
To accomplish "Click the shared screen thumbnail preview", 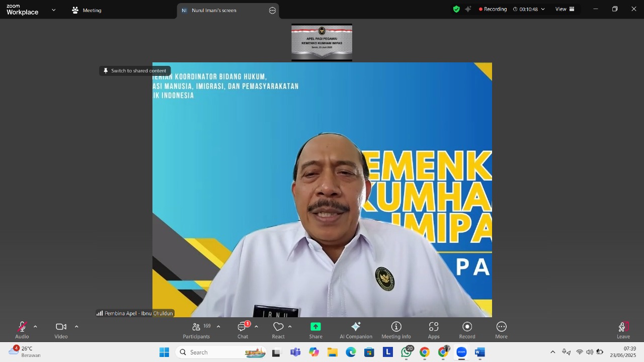I will coord(321,42).
